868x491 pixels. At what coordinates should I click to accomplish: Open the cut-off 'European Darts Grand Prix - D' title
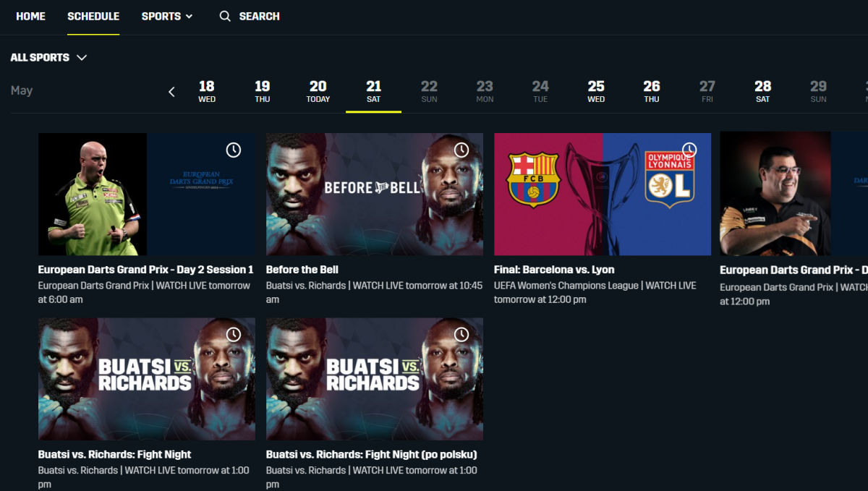click(x=794, y=270)
